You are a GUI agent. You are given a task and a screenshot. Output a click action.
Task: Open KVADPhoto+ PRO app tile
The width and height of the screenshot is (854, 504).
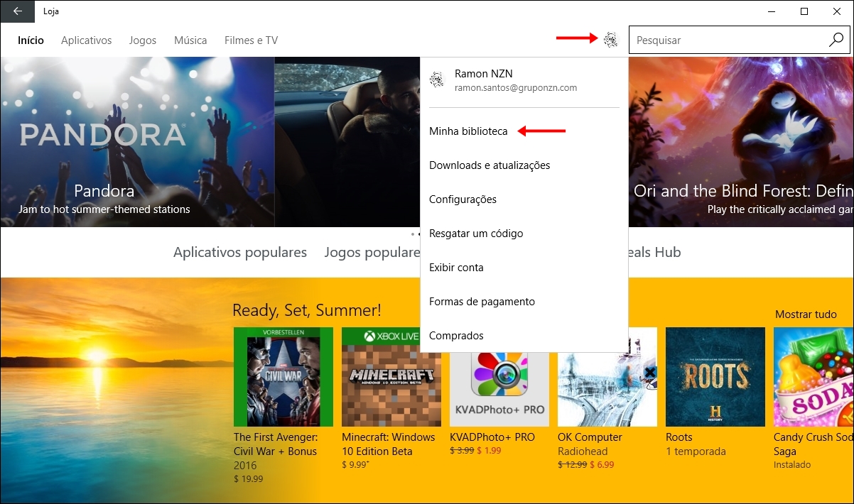pos(499,389)
